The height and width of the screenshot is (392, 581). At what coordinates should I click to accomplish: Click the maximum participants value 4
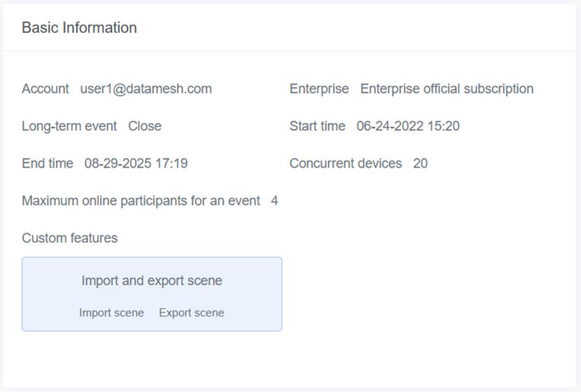[275, 201]
